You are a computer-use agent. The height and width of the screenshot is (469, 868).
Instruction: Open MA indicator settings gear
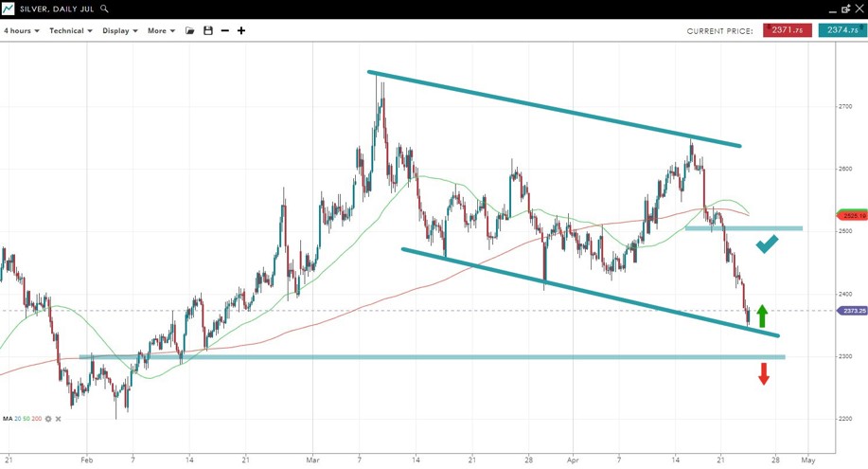48,419
